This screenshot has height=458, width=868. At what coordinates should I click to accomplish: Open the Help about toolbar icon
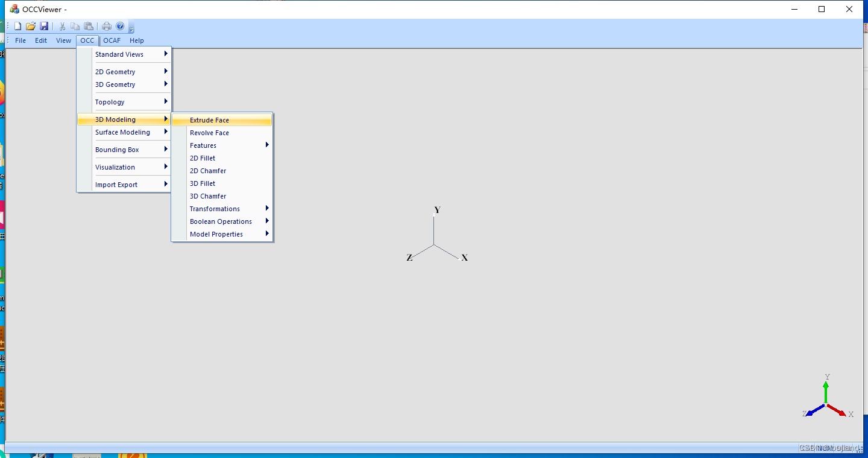tap(119, 25)
